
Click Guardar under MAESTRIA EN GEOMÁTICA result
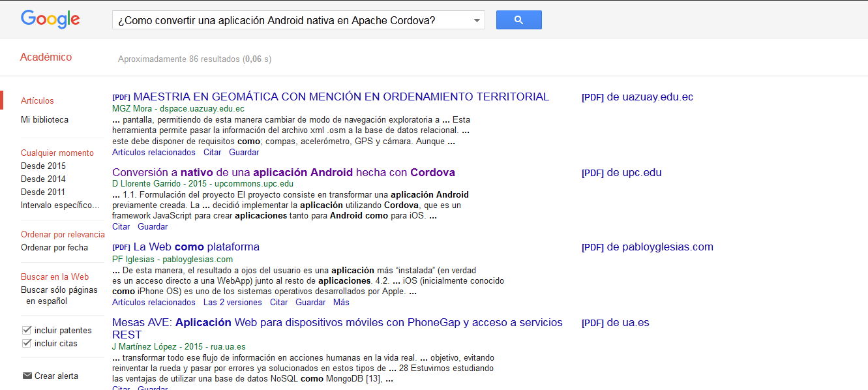click(244, 153)
